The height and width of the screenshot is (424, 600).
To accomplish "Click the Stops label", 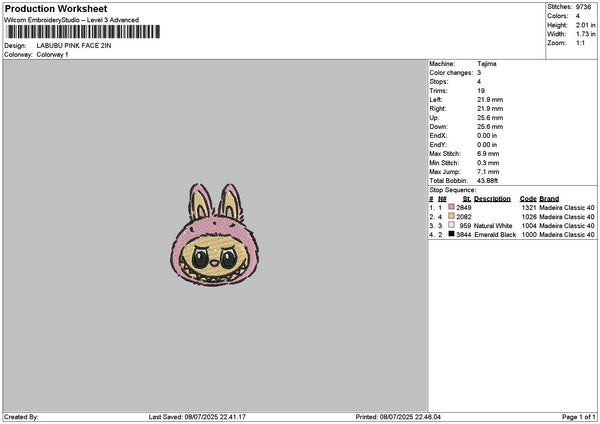I will coord(439,82).
